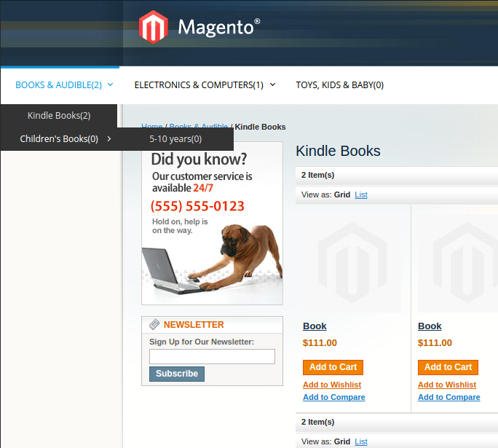Switch to List view in top toolbar

[361, 194]
